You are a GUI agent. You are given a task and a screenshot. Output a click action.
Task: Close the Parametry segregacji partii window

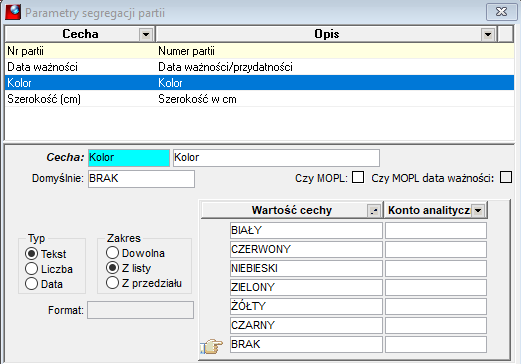[501, 12]
